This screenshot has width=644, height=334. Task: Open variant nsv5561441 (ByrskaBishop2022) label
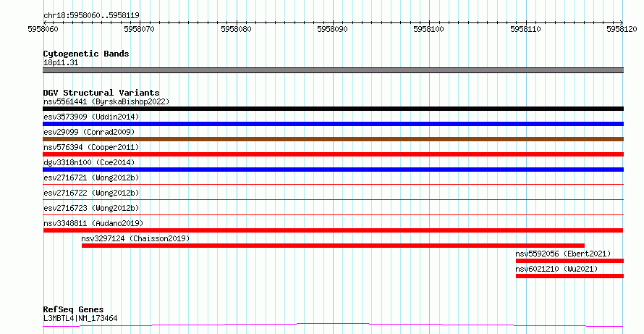(106, 101)
